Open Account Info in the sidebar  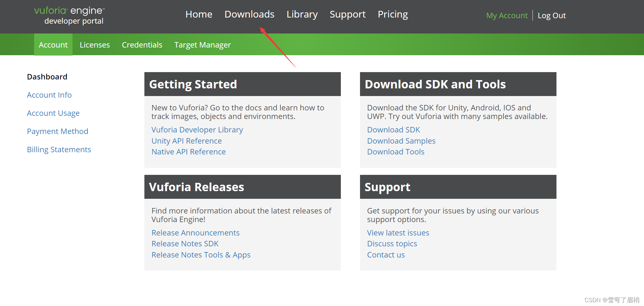point(49,95)
